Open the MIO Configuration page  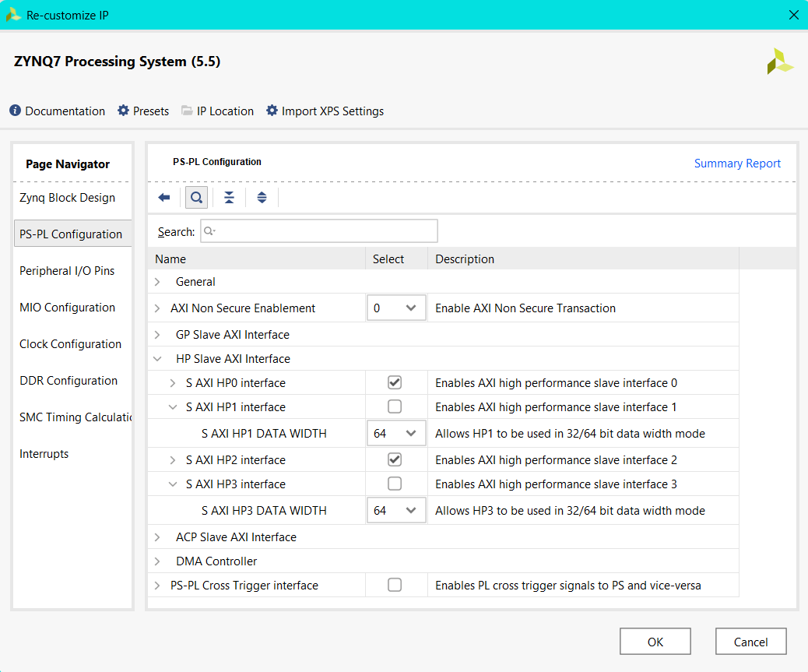point(68,307)
